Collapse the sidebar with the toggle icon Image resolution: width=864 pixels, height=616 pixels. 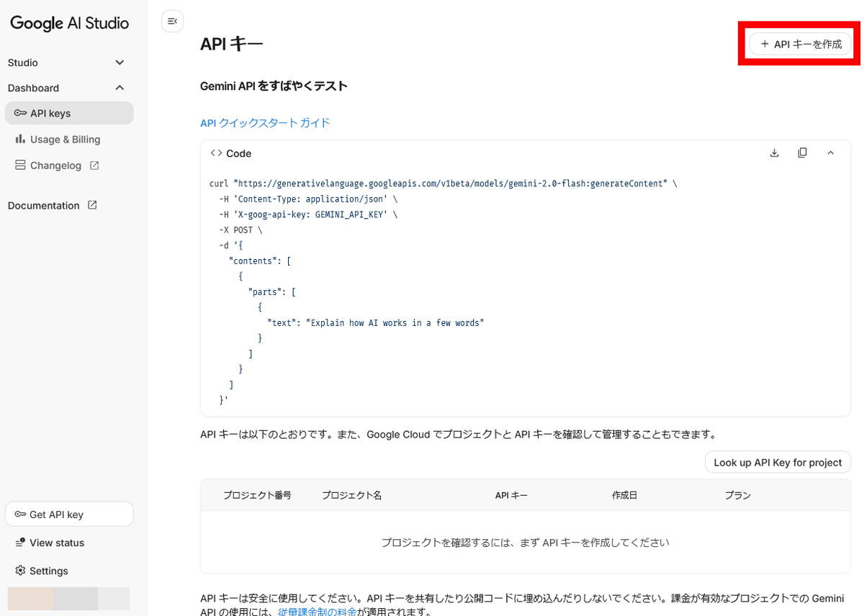point(172,22)
